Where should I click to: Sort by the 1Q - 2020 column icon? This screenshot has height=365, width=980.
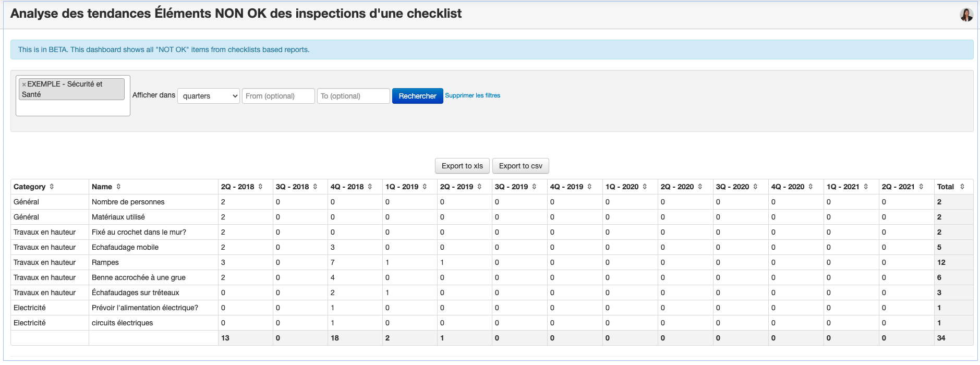click(x=645, y=187)
